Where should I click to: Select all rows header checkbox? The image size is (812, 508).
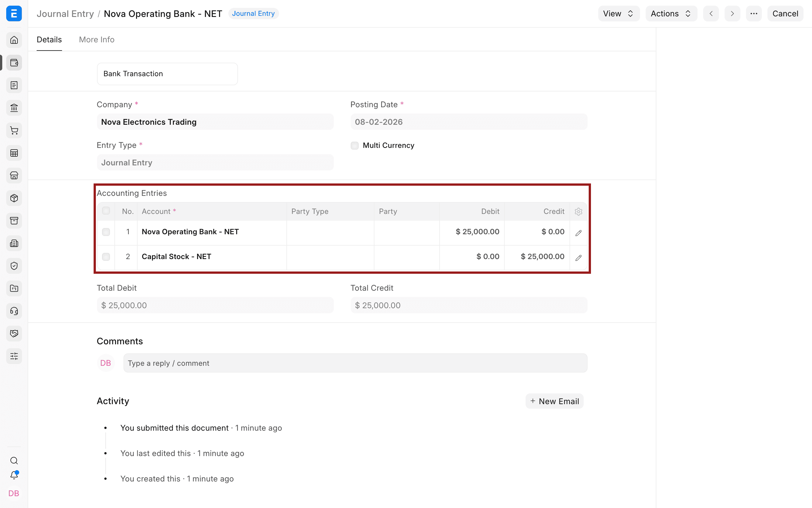106,211
